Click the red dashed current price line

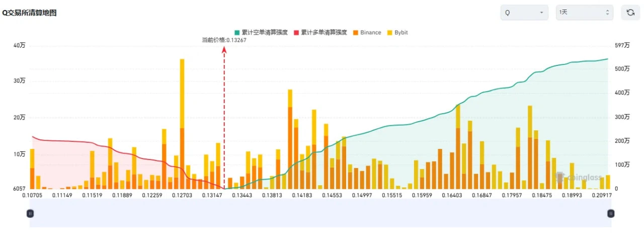tap(224, 118)
